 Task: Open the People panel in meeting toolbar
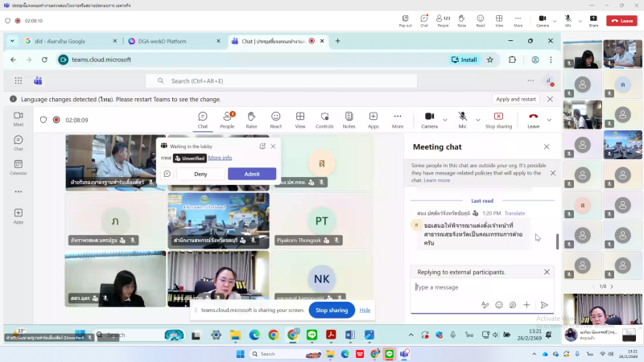coord(227,119)
